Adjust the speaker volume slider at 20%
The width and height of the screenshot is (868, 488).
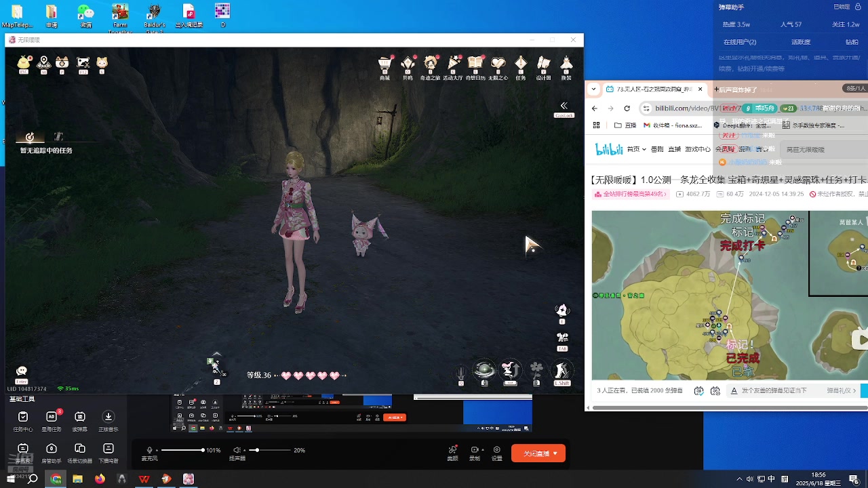click(x=270, y=450)
